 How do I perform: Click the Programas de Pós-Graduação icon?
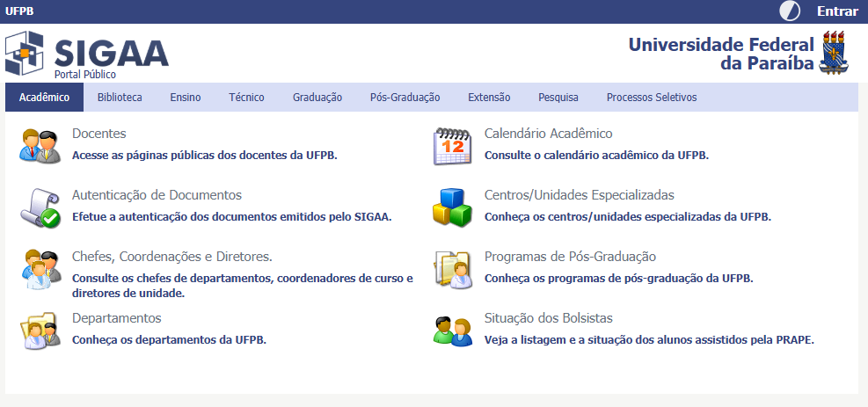pyautogui.click(x=452, y=270)
